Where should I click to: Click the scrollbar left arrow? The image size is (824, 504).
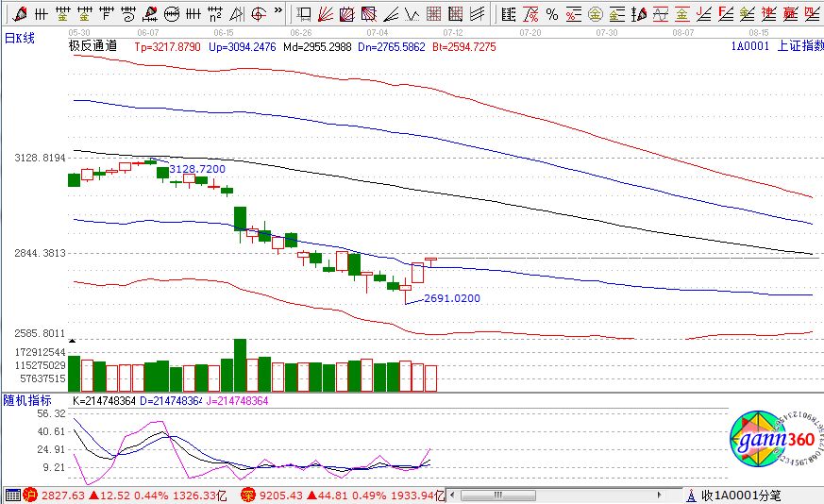coord(454,496)
